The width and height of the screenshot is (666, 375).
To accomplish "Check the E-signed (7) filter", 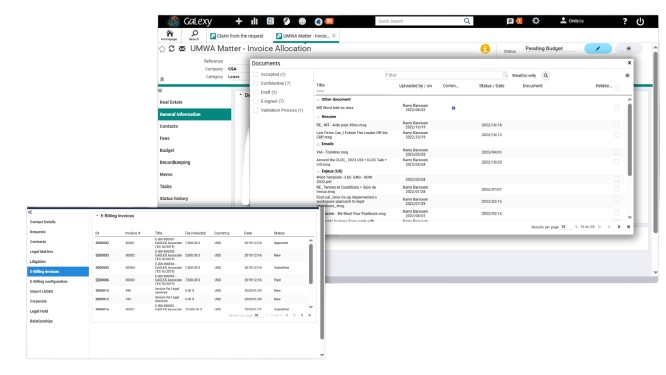I will point(256,101).
